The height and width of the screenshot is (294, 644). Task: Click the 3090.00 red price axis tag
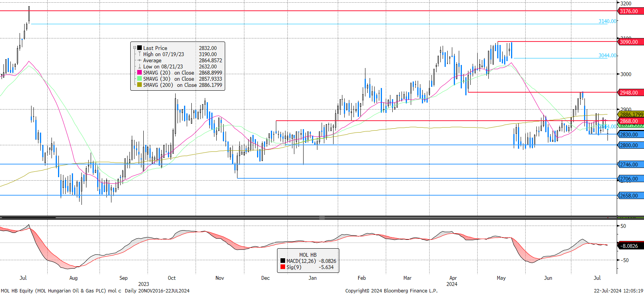click(630, 42)
